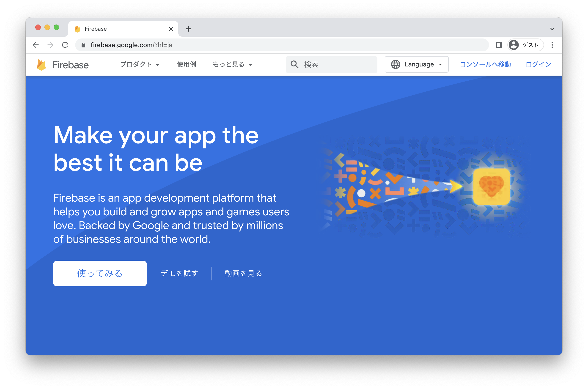Click the macOS yellow minimize button

(x=47, y=27)
